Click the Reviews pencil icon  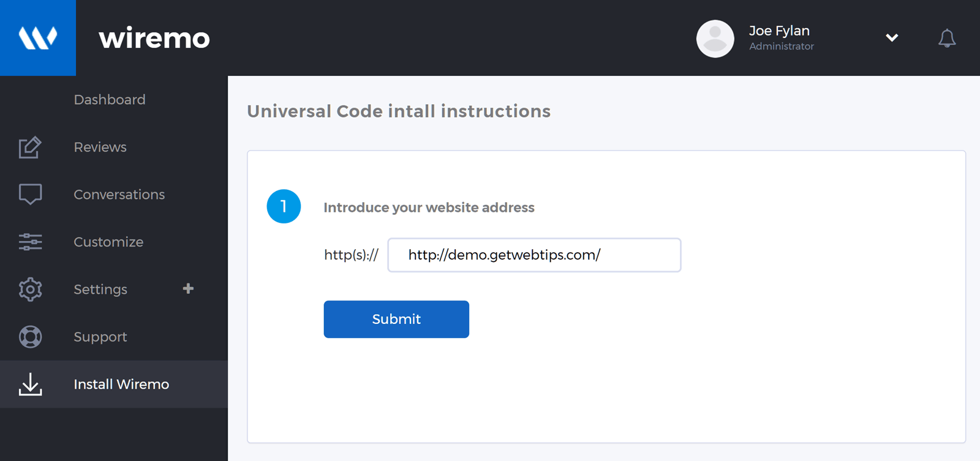(30, 147)
